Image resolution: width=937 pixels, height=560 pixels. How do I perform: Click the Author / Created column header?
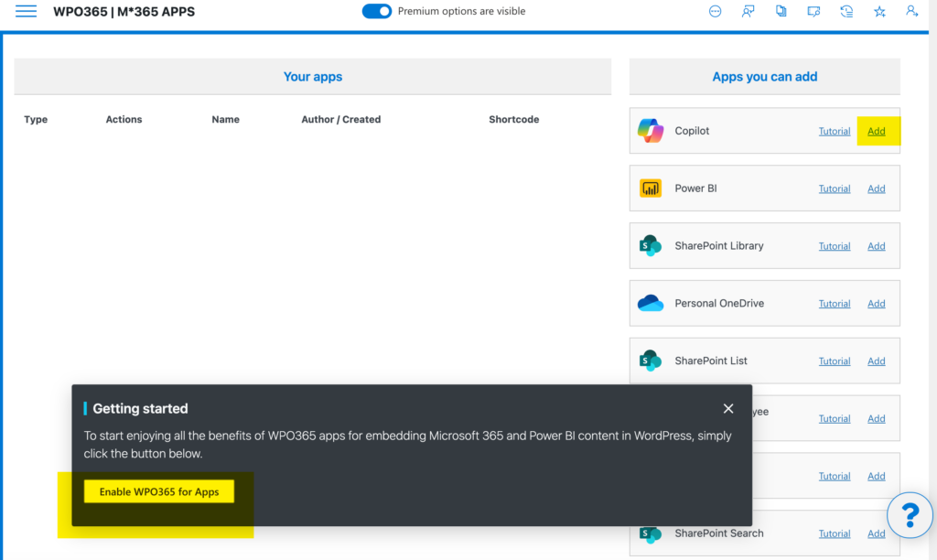click(340, 119)
